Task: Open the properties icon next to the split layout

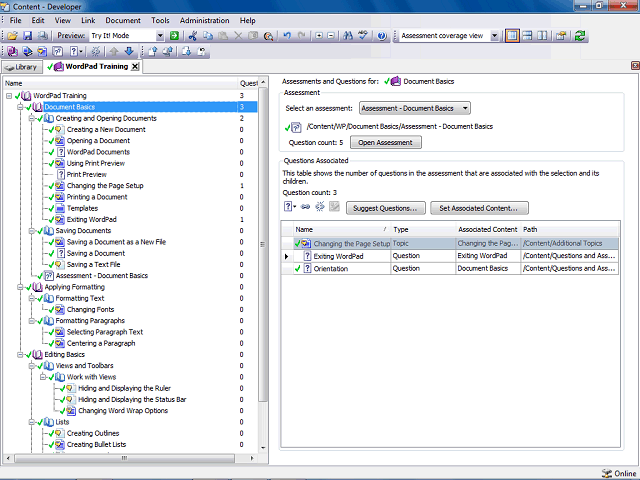Action: (x=561, y=36)
